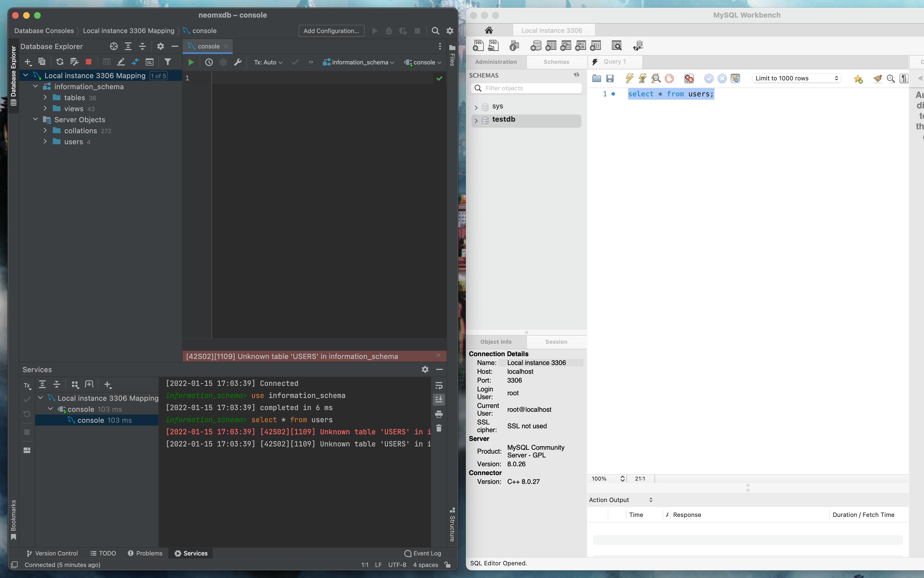Add a new data source with the plus icon

tap(28, 62)
